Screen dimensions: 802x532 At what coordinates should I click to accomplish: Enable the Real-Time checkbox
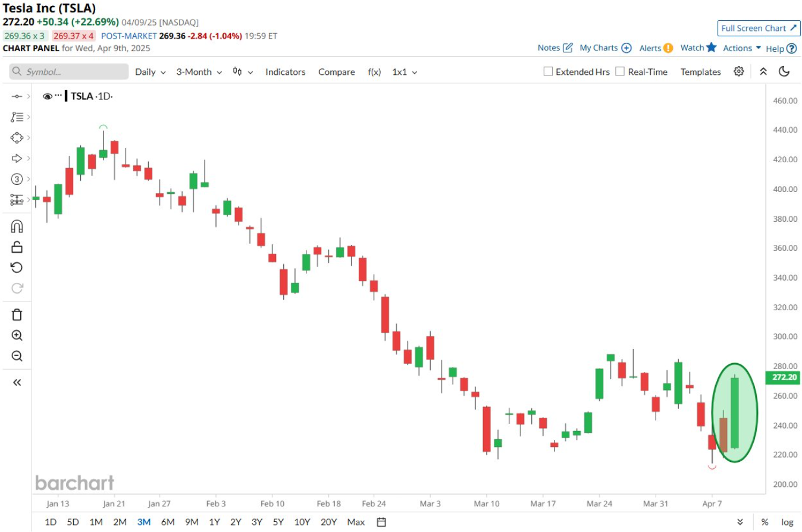[x=620, y=71]
